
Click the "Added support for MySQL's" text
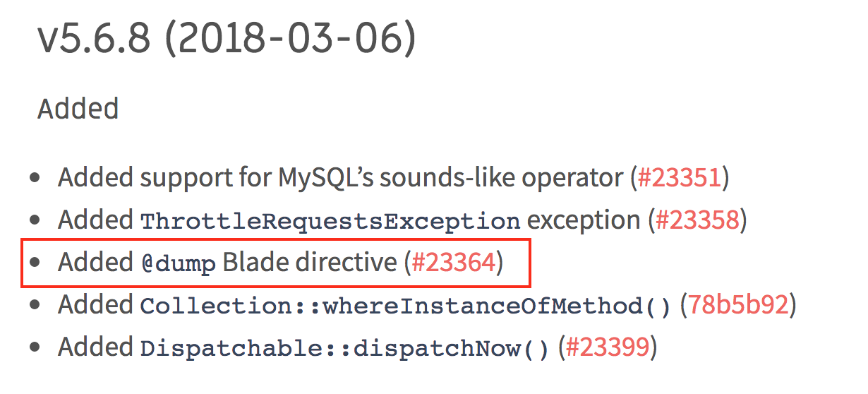216,178
